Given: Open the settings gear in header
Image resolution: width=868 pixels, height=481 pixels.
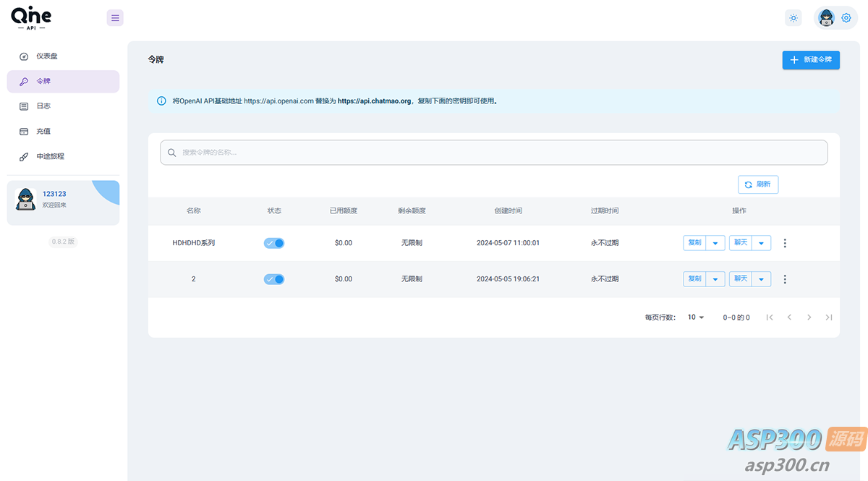Looking at the screenshot, I should coord(846,18).
